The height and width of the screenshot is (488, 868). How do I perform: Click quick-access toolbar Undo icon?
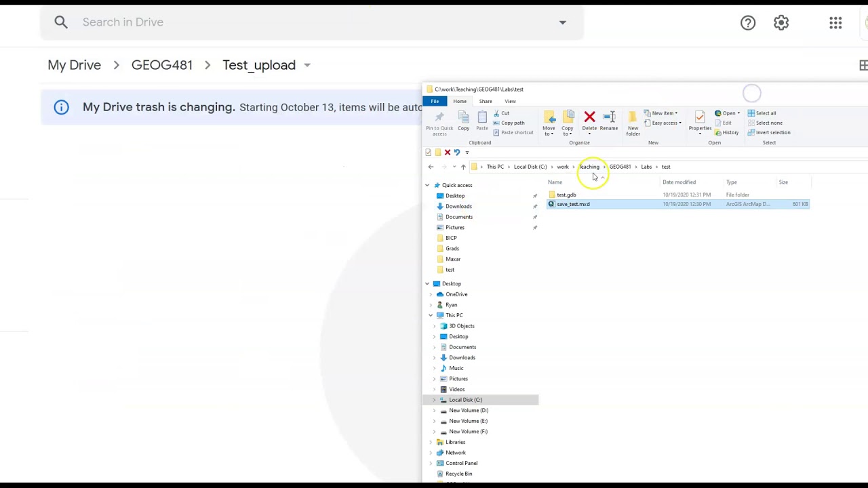click(x=457, y=152)
